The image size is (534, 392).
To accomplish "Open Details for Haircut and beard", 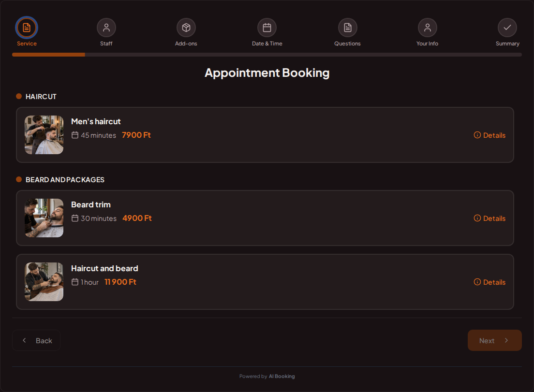I will [489, 282].
